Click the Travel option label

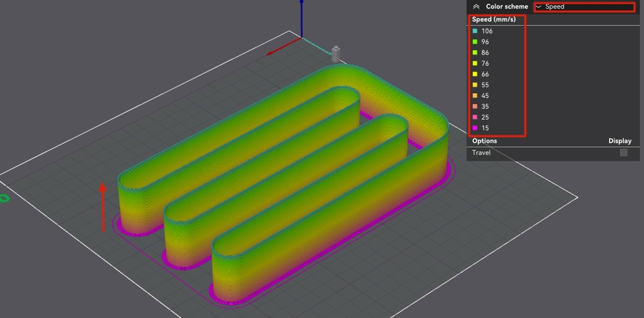click(x=483, y=153)
